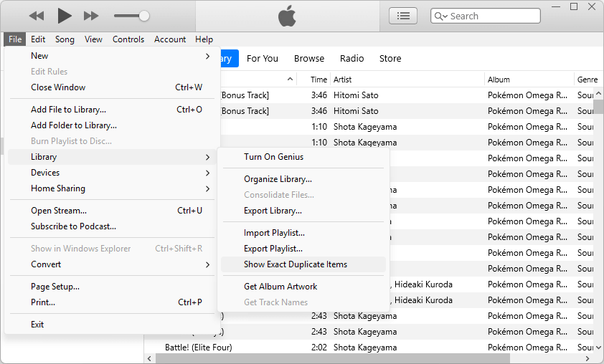Click the Previous track rewind icon

point(37,16)
